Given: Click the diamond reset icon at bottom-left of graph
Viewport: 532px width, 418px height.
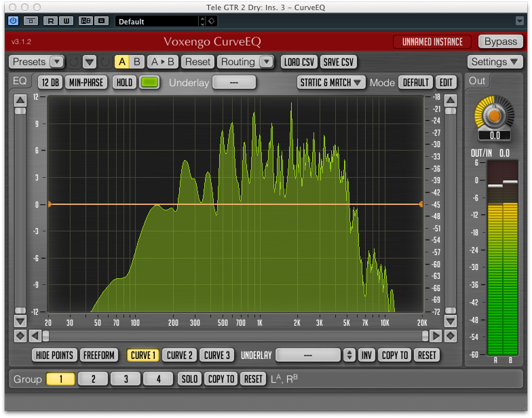Looking at the screenshot, I should (20, 336).
